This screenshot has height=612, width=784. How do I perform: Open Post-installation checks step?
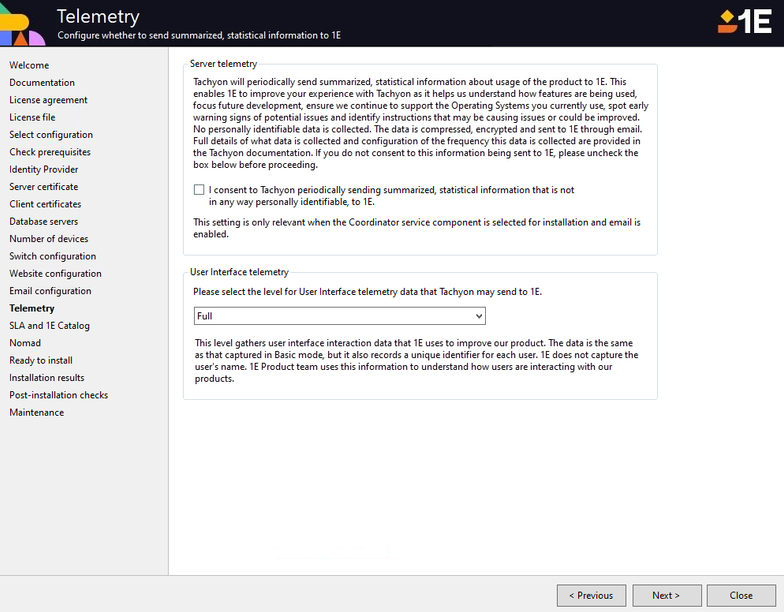coord(59,395)
